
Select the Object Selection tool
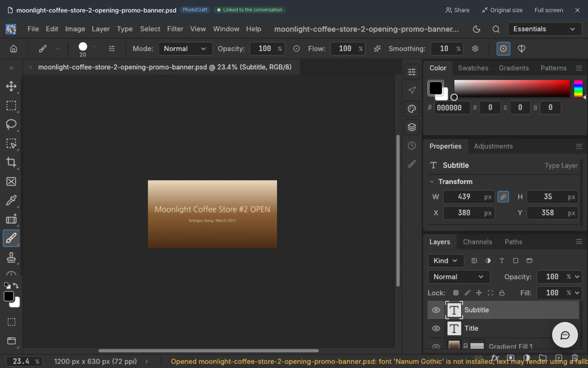click(11, 144)
